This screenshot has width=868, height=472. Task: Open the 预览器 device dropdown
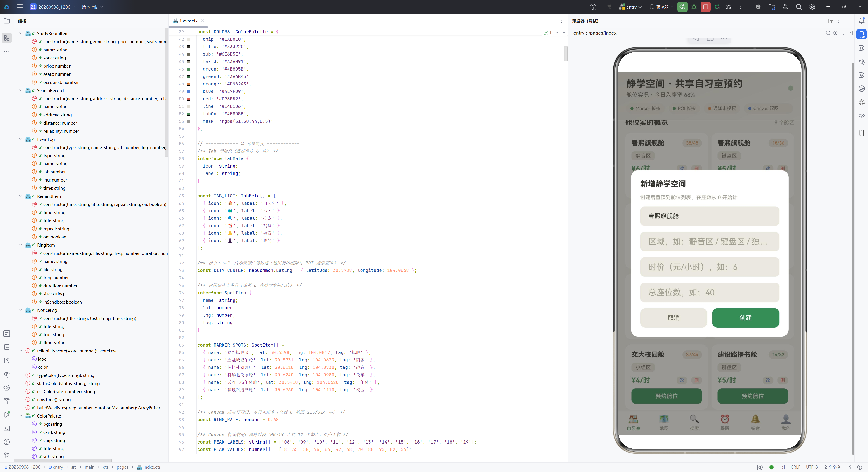[661, 7]
